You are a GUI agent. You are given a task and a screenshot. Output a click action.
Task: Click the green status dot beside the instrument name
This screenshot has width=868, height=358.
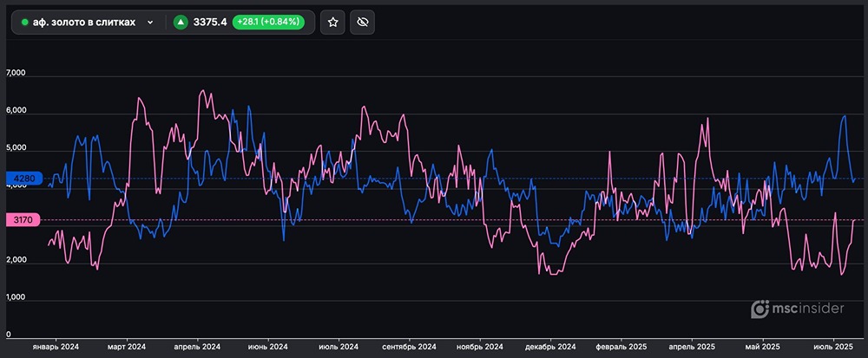click(x=25, y=23)
